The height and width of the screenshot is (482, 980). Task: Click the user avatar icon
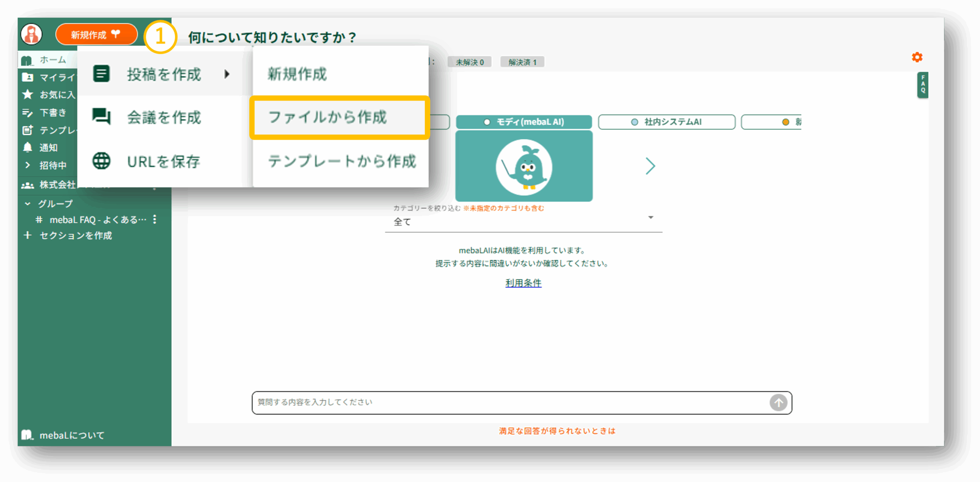tap(31, 34)
